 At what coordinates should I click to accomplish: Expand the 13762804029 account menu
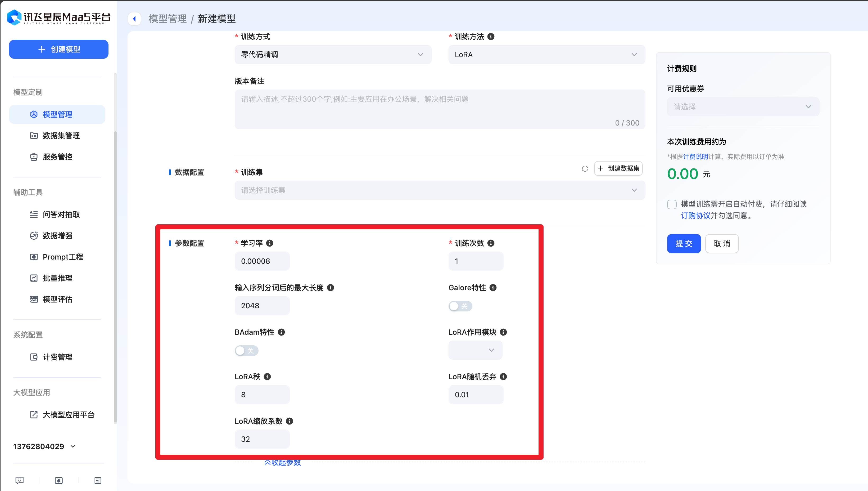coord(44,446)
